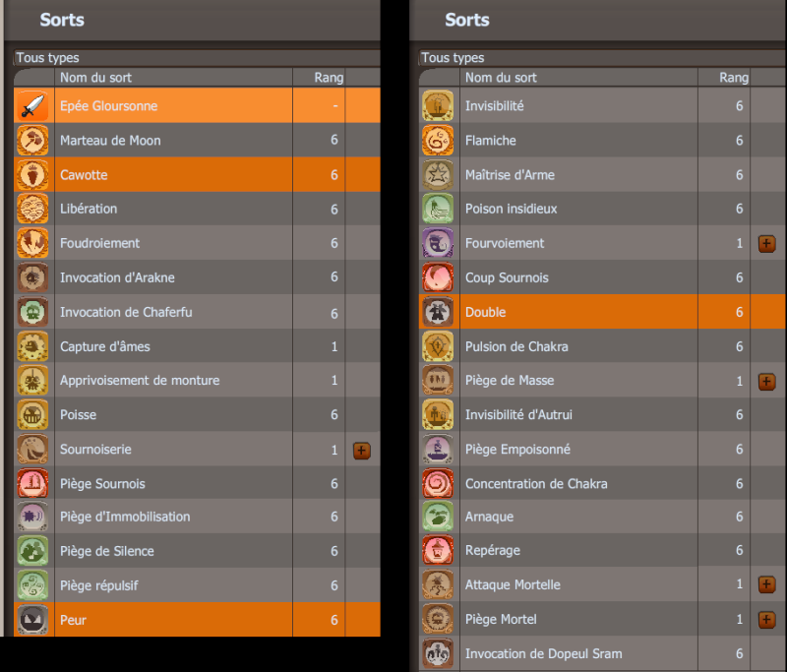
Task: Upgrade Sournoiserie with its plus button
Action: click(x=362, y=451)
